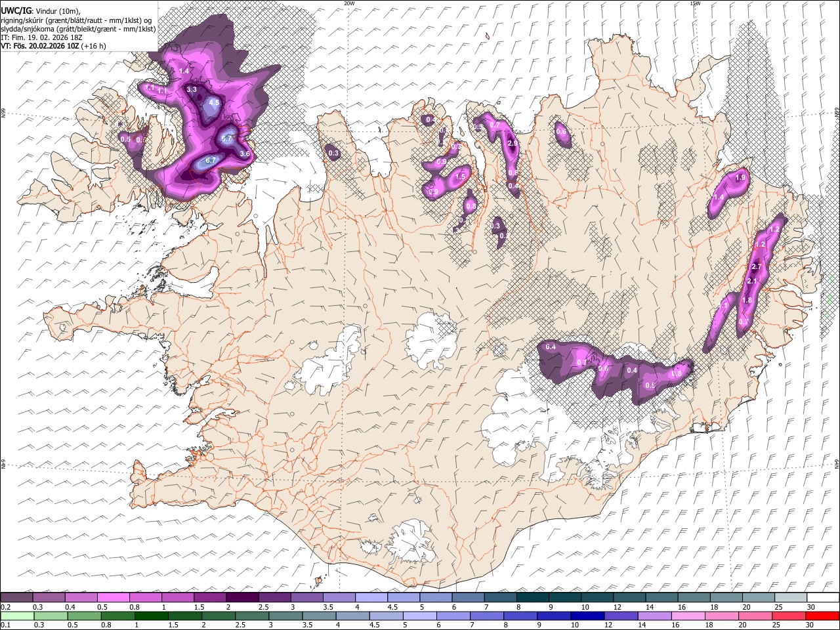Pick the pale green 0.1–0.3 rain swatch
The width and height of the screenshot is (840, 630).
17,616
